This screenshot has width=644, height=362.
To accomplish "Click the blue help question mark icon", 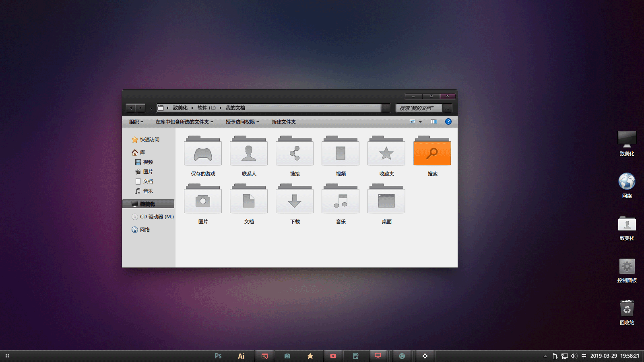I will (448, 121).
